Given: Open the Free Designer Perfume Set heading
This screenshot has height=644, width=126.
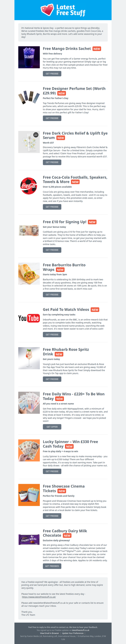Looking at the screenshot, I should click(x=74, y=91).
